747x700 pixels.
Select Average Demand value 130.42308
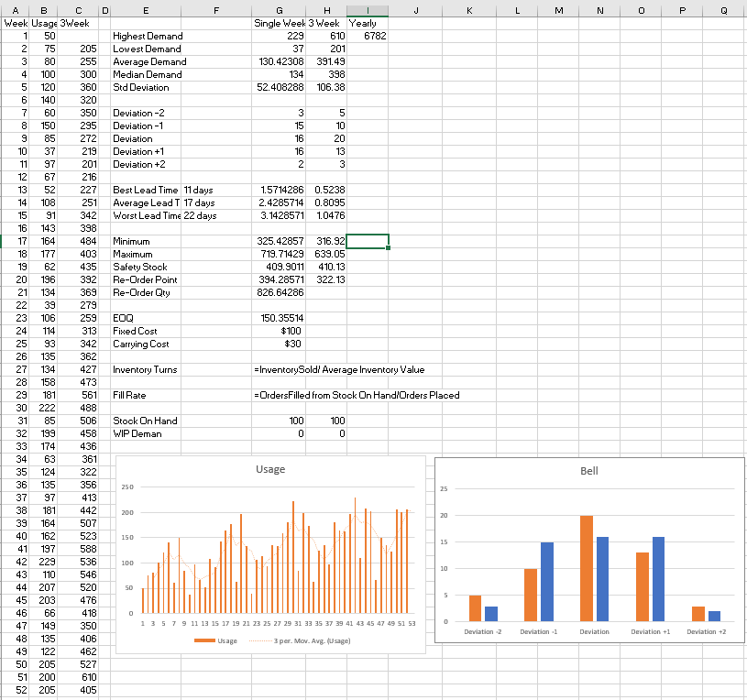click(x=279, y=62)
